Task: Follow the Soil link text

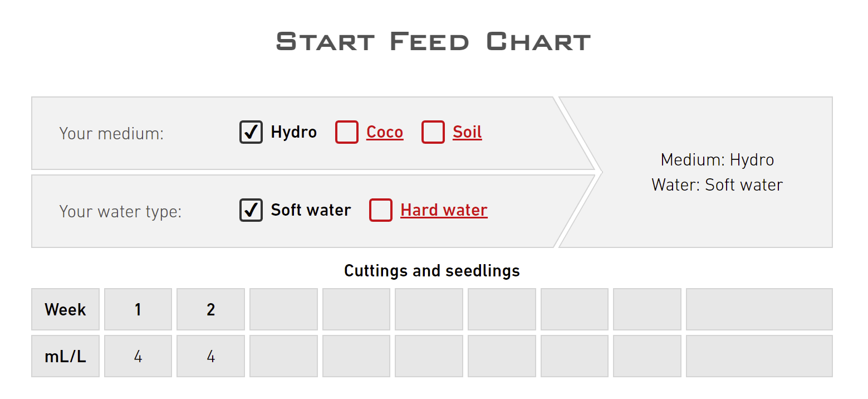Action: 467,132
